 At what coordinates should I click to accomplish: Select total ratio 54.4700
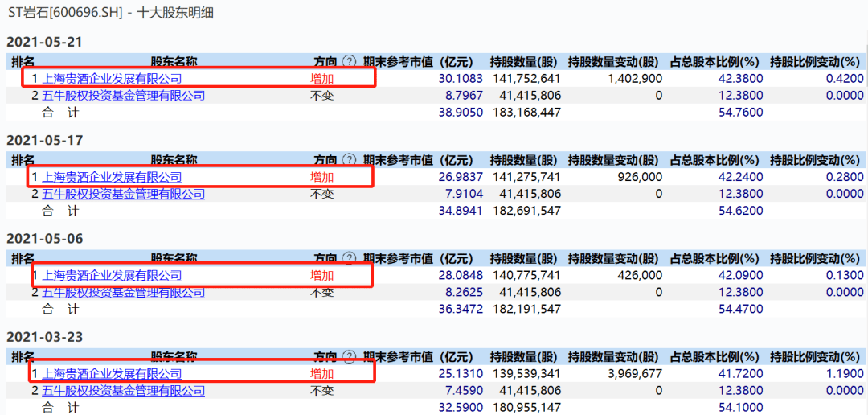[x=741, y=309]
